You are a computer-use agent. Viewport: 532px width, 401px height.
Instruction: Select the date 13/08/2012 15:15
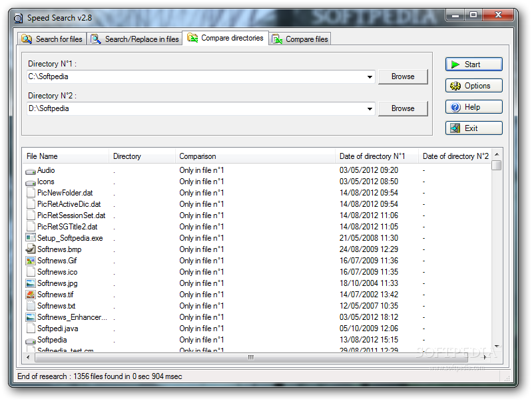369,340
